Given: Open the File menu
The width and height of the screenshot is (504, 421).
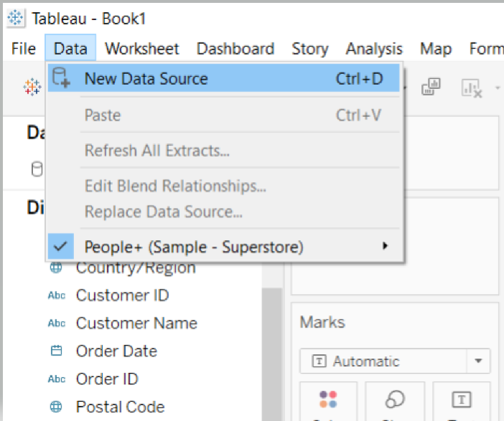Looking at the screenshot, I should [24, 49].
